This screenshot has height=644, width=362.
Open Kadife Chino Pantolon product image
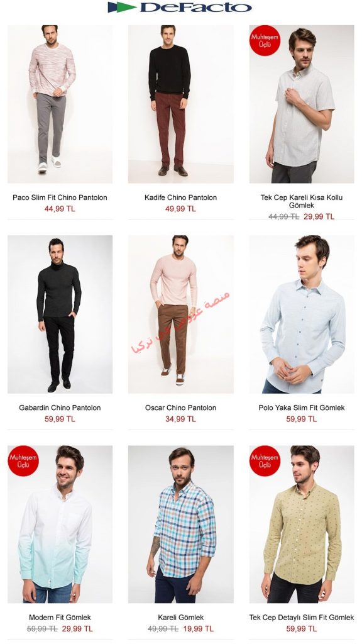click(x=180, y=104)
